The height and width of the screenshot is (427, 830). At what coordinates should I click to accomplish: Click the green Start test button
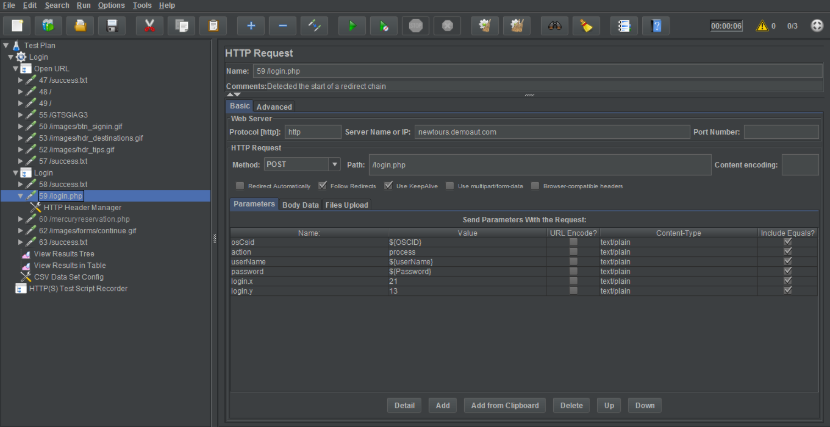tap(352, 25)
